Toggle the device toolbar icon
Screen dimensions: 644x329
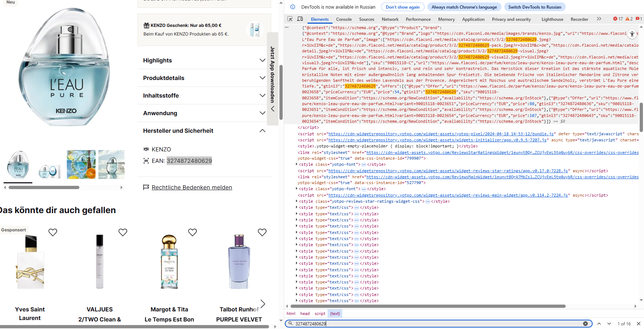point(300,19)
